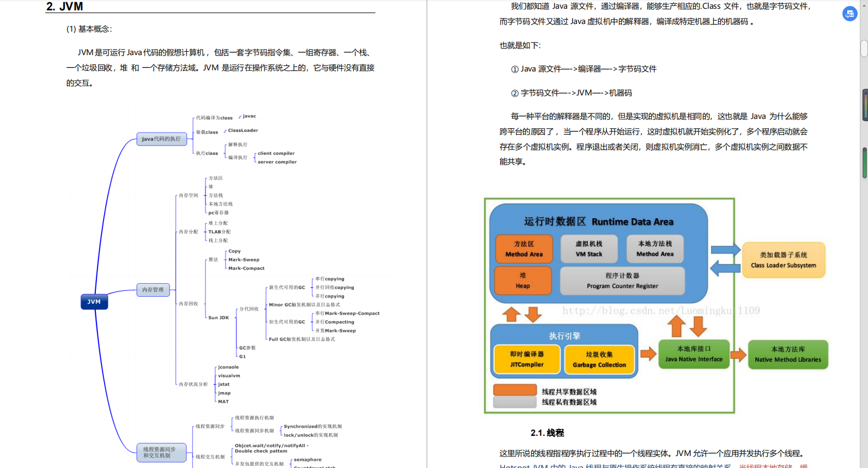Click the 'Mark-Sweep' algorithm leaf
The image size is (868, 468).
(244, 260)
